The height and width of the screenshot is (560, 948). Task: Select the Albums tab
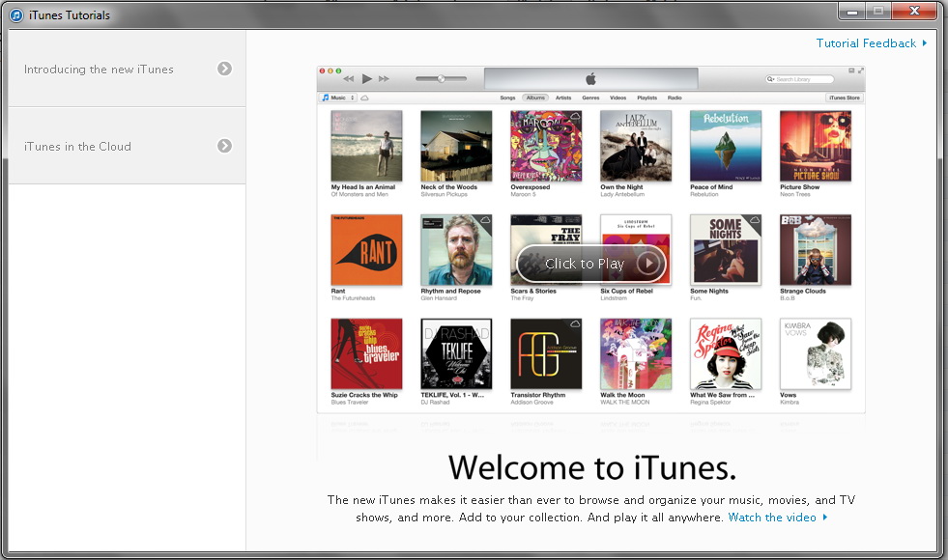click(x=535, y=98)
